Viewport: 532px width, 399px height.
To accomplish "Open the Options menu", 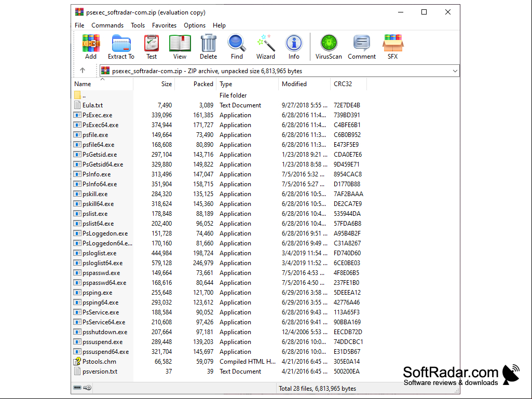I will pyautogui.click(x=195, y=25).
